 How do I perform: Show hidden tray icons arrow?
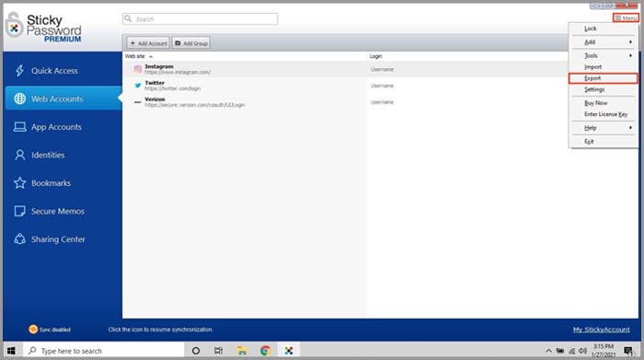548,351
